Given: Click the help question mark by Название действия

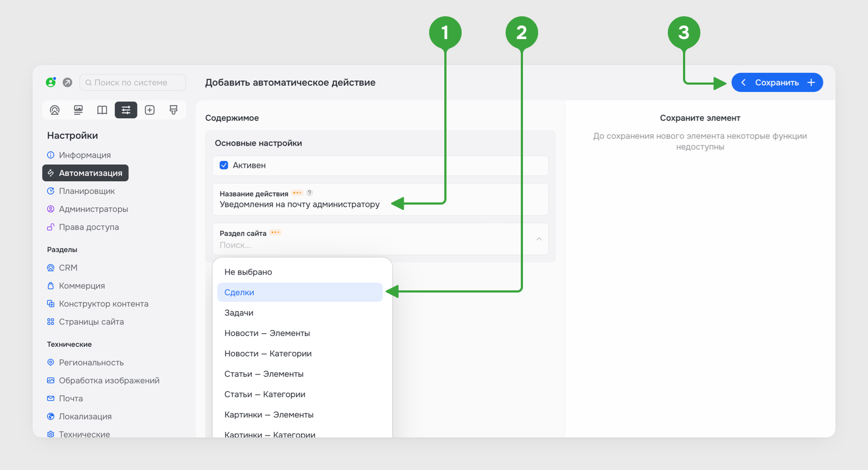Looking at the screenshot, I should (310, 193).
